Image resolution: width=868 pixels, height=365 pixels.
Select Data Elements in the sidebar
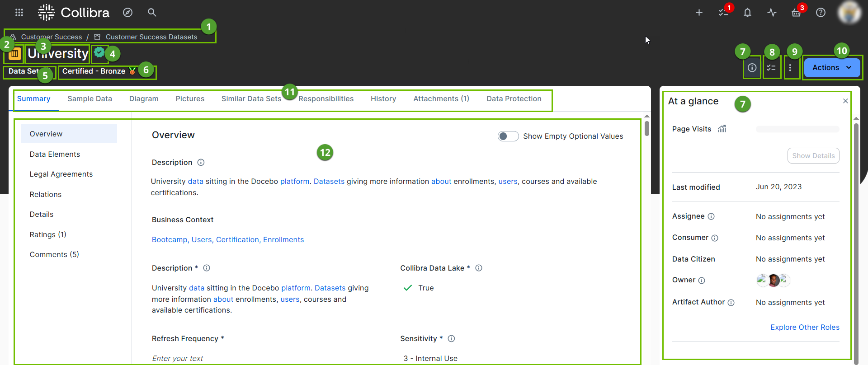click(x=55, y=154)
